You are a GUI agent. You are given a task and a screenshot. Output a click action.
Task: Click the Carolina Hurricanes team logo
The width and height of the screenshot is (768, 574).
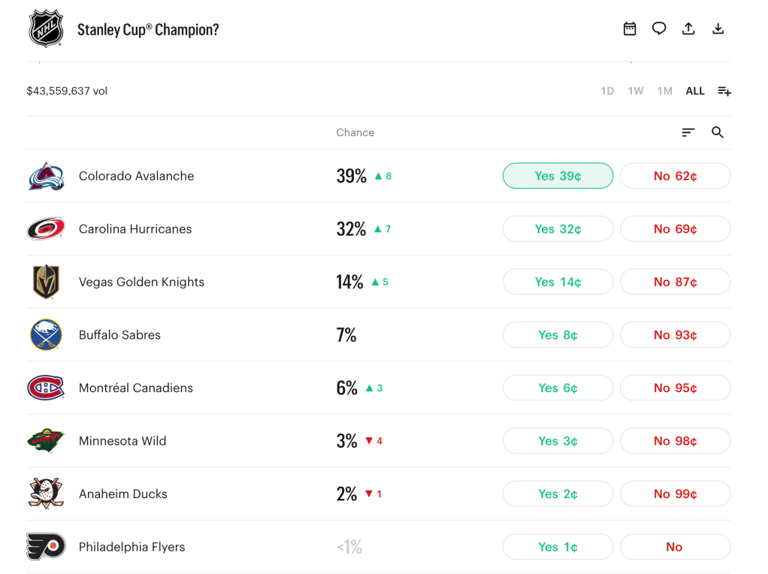coord(46,229)
